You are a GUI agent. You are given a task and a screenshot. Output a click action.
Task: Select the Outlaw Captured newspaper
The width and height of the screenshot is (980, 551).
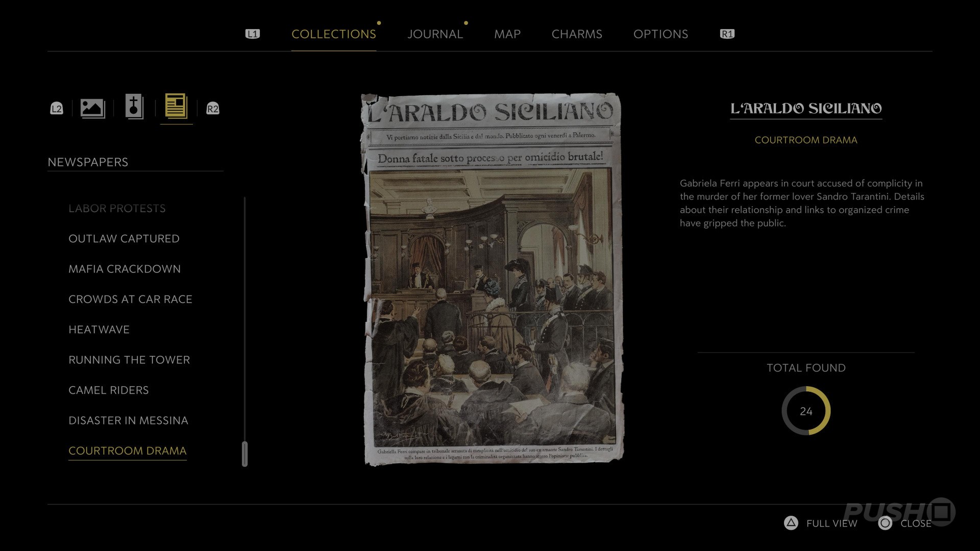(124, 239)
